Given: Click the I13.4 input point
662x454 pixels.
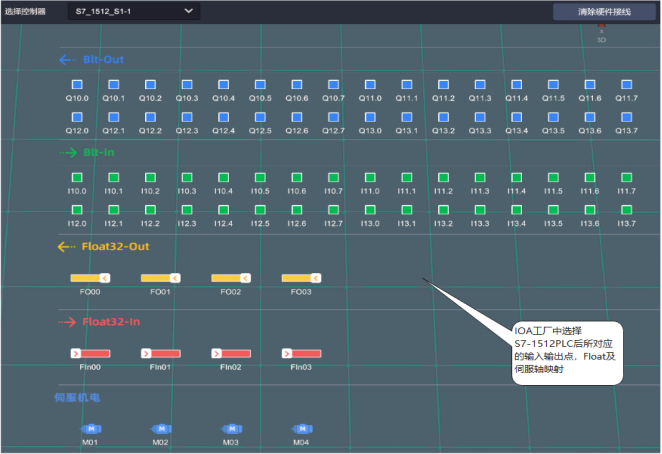Looking at the screenshot, I should click(x=517, y=210).
